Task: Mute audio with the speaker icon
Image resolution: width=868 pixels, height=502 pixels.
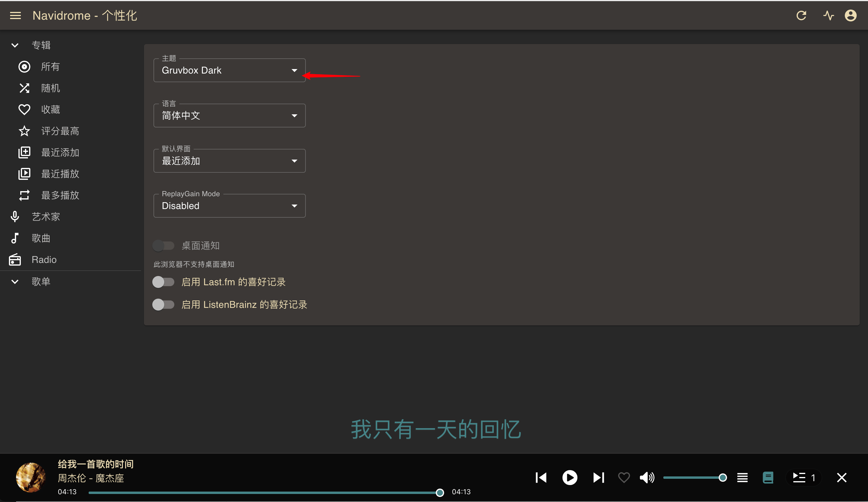Action: pyautogui.click(x=647, y=478)
